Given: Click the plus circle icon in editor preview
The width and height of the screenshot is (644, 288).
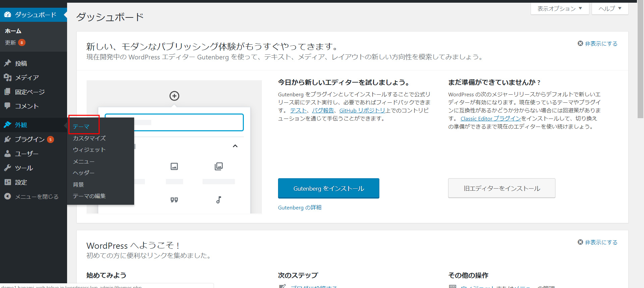Looking at the screenshot, I should [x=174, y=96].
